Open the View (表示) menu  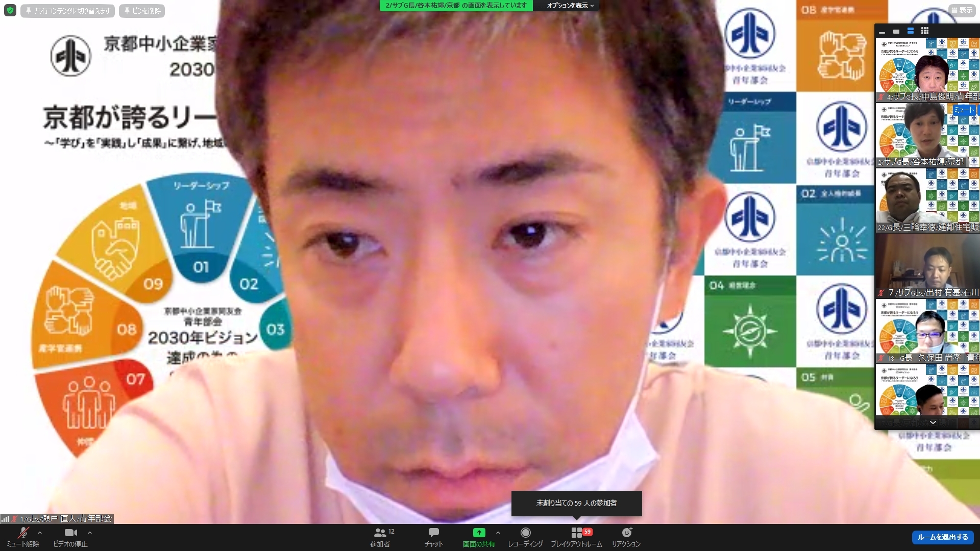point(962,10)
